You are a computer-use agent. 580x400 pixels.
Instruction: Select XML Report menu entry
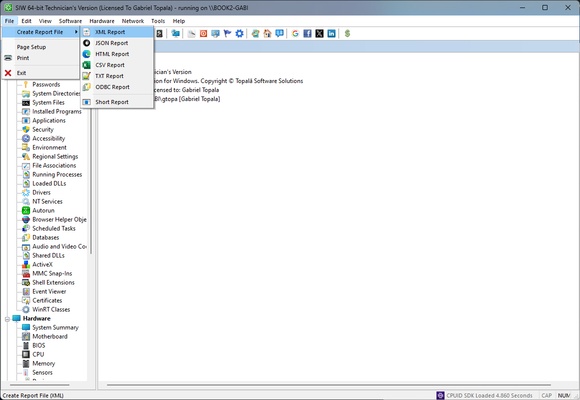(117, 32)
